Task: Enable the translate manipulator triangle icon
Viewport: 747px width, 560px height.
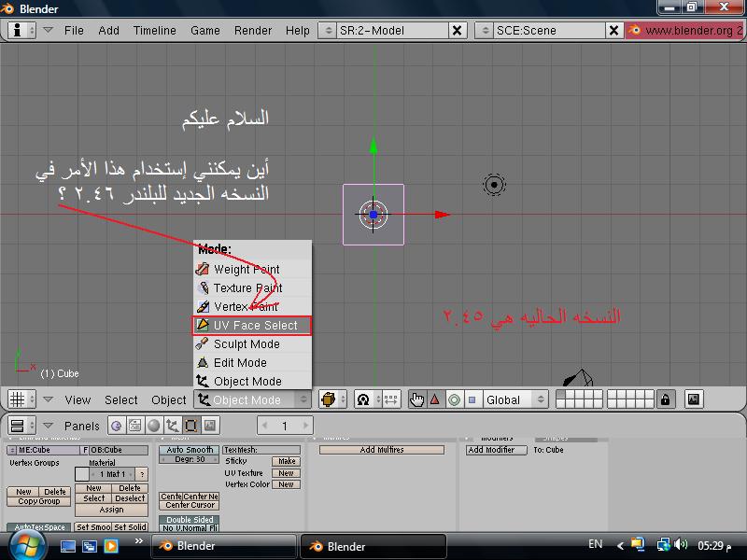Action: 435,399
